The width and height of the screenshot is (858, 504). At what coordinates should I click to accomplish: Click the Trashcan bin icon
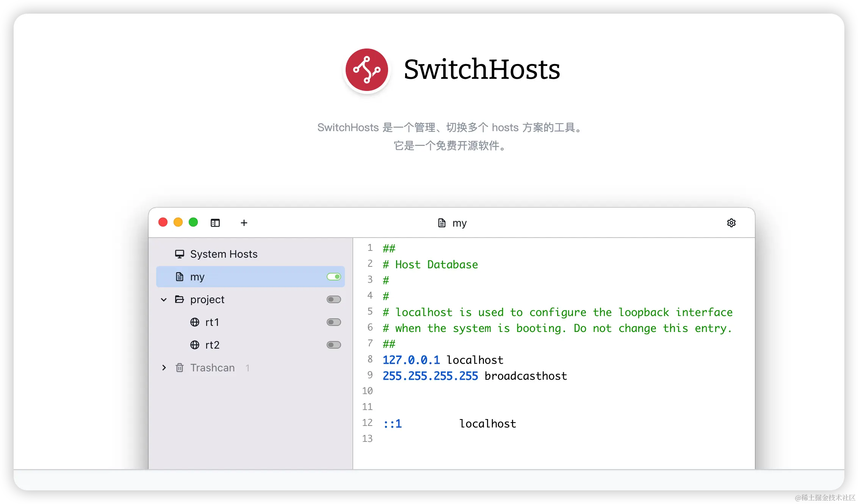[179, 368]
